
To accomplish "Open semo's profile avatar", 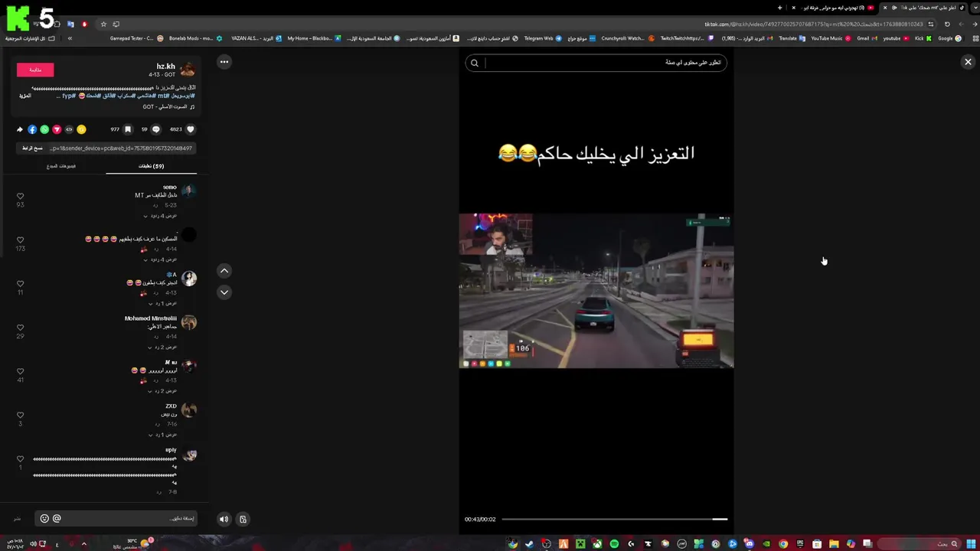I will point(188,191).
